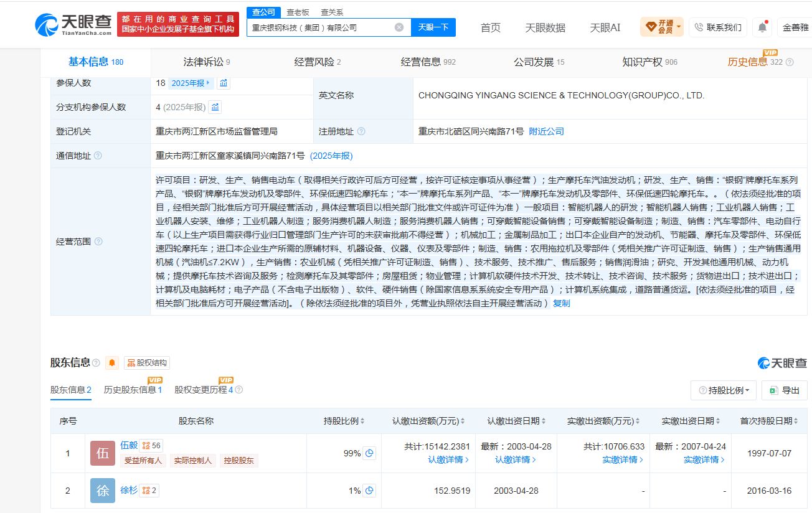
Task: Click 联系我们 phone button
Action: pos(717,27)
